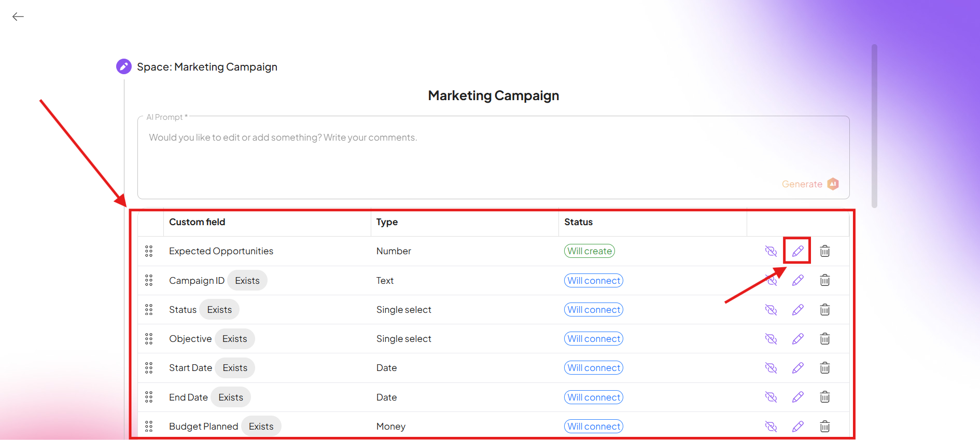Edit the Expected Opportunities field
980x440 pixels.
pos(797,251)
